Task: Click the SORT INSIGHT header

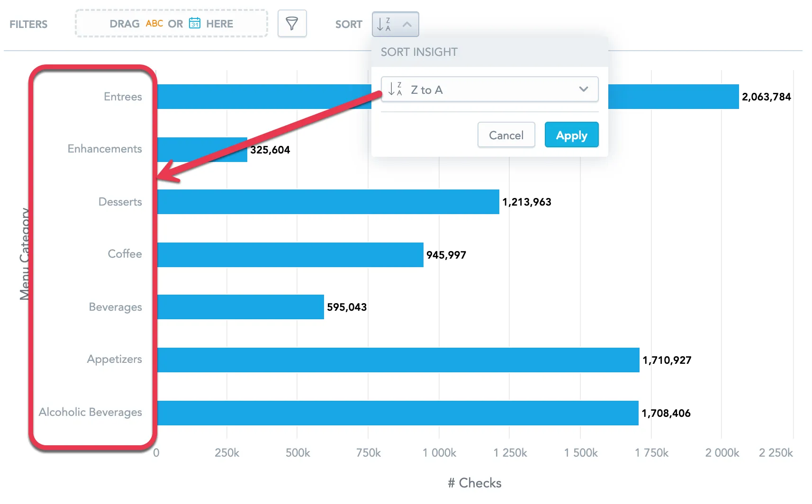Action: (x=419, y=52)
